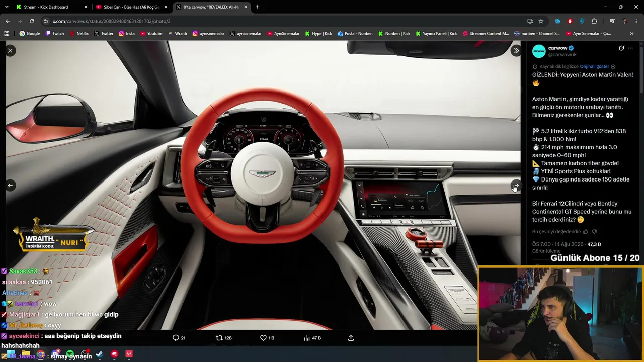Open File Explorer from the Windows taskbar
Image resolution: width=644 pixels, height=362 pixels.
(x=26, y=354)
